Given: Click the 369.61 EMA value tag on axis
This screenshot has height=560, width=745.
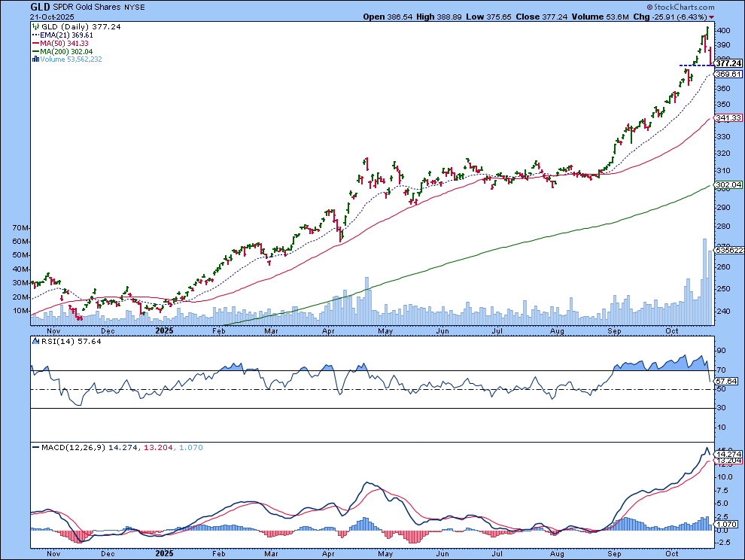Looking at the screenshot, I should [728, 75].
